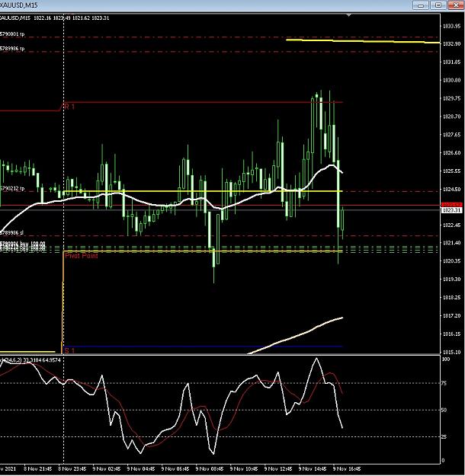Click the 9 Nov 16:45 time label
Screen dimensions: 465x476
347,468
